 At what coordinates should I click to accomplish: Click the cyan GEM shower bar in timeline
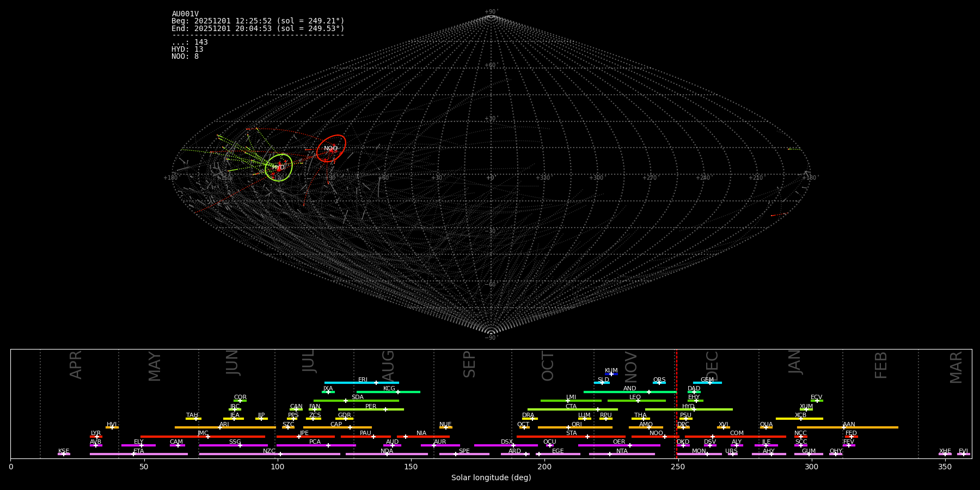[x=707, y=383]
